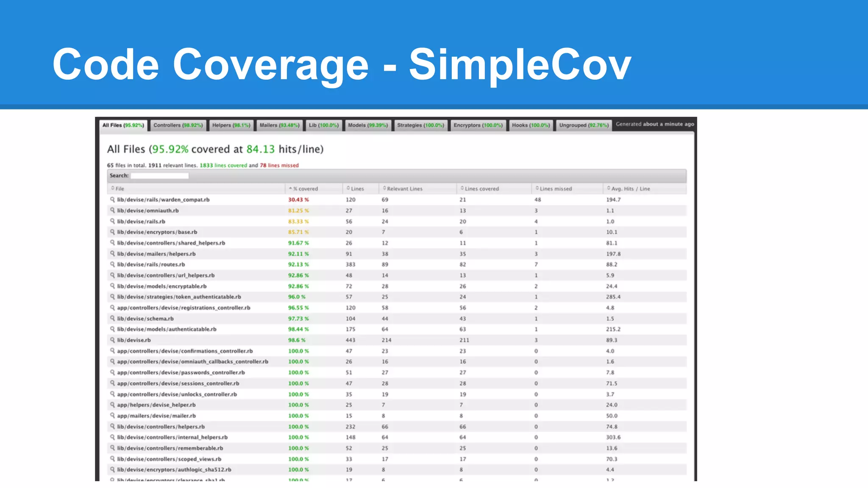Click magnifier icon beside unlocks_controller.rb
The height and width of the screenshot is (488, 868).
[112, 394]
